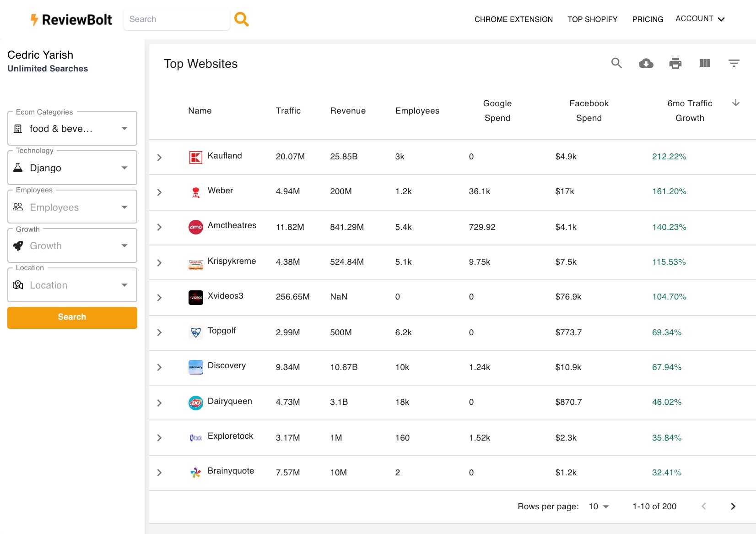Screen dimensions: 756x534
Task: Click Weber revenue cell 200M
Action: 341,191
